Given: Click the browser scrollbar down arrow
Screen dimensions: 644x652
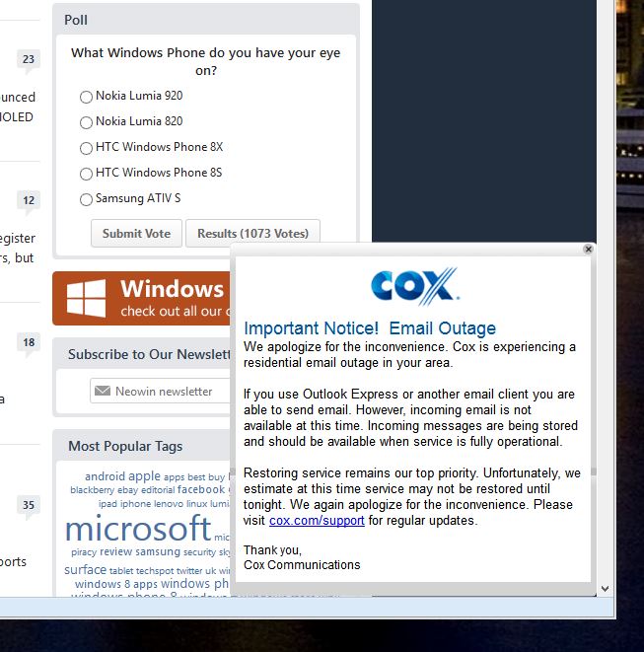Looking at the screenshot, I should (x=606, y=589).
